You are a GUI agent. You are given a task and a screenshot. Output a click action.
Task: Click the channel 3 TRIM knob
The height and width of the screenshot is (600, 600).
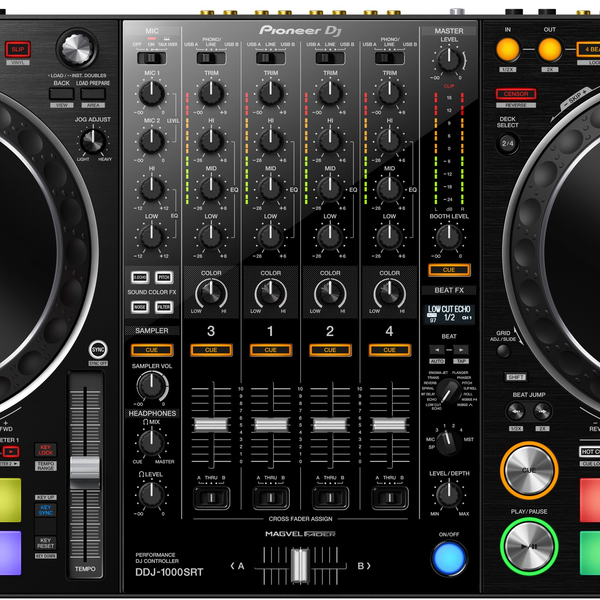pos(211,93)
